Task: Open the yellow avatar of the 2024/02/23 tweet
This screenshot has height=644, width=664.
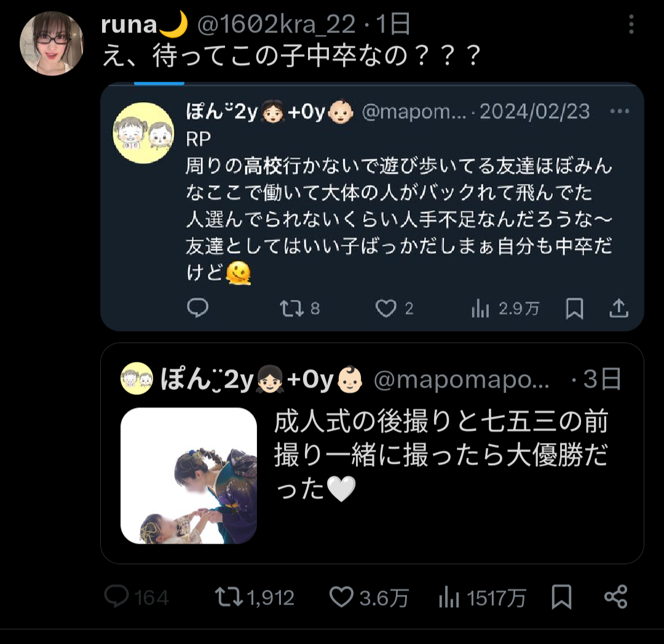Action: pyautogui.click(x=143, y=133)
